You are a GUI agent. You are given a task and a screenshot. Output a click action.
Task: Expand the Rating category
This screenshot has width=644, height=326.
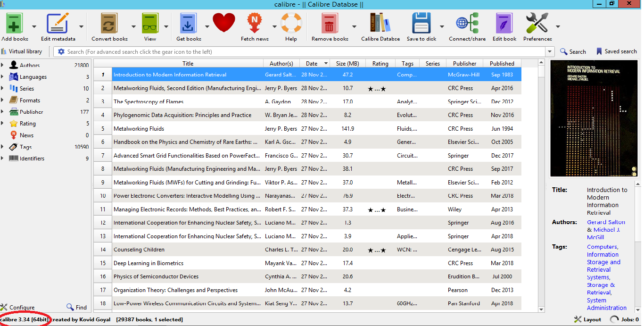[x=2, y=123]
